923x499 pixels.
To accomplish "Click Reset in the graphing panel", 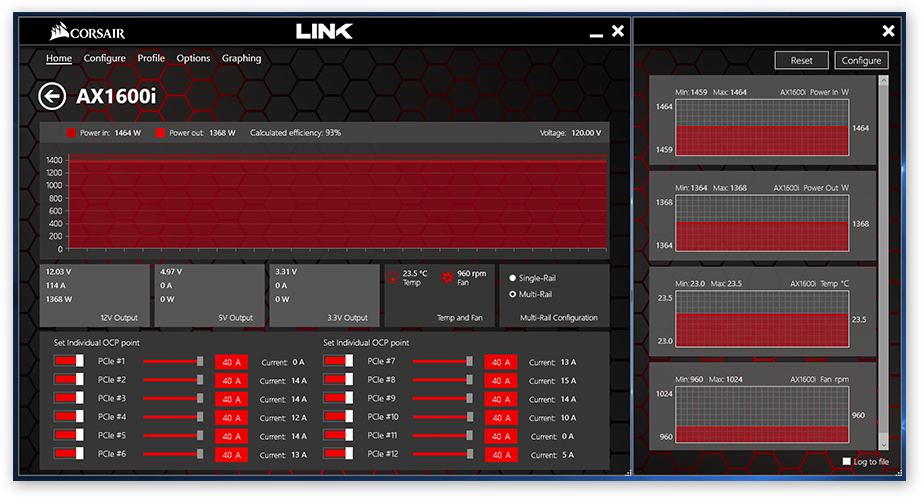I will pos(801,60).
